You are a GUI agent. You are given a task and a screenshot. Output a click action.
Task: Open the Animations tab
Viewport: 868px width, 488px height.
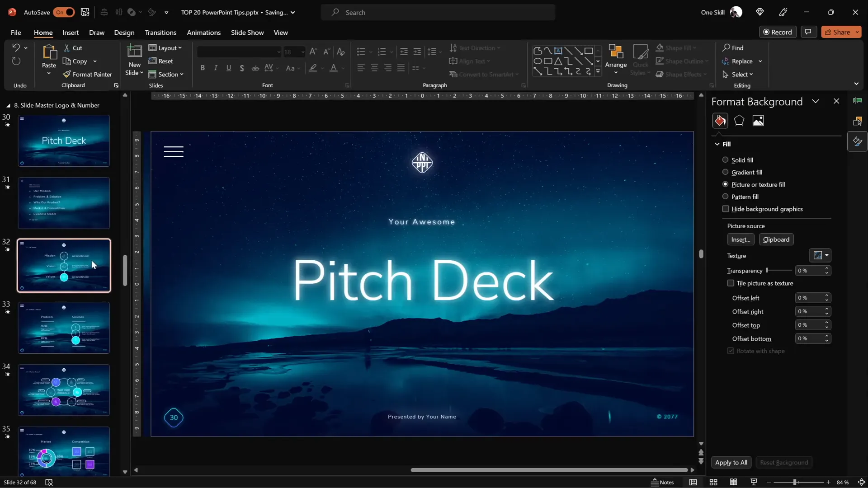coord(204,33)
